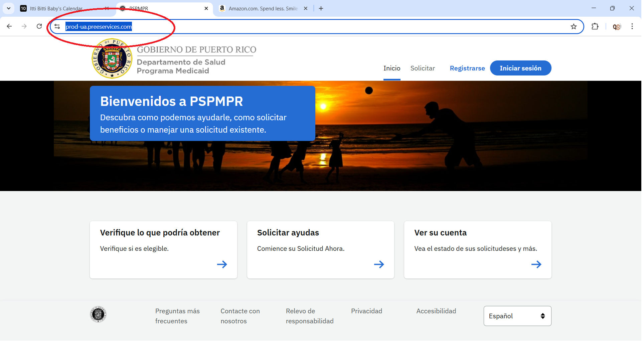The height and width of the screenshot is (343, 644).
Task: Open the Chrome three-dot menu
Action: pos(632,26)
